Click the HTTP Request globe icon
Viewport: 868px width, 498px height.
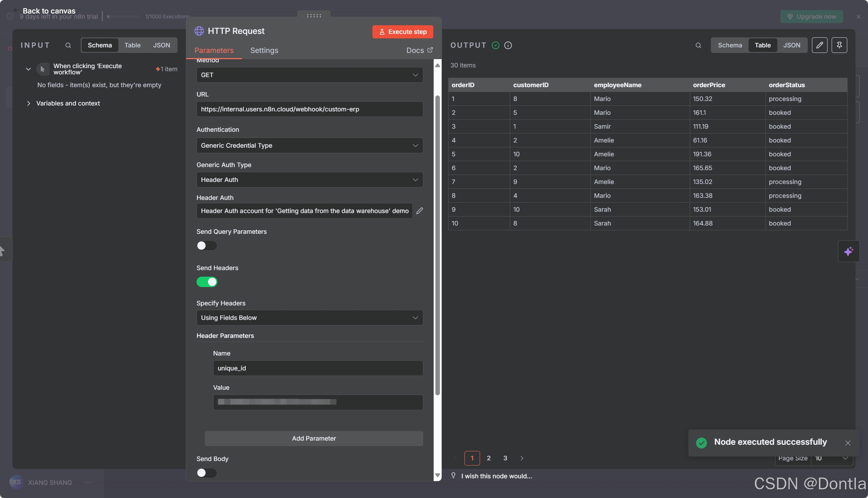[199, 31]
